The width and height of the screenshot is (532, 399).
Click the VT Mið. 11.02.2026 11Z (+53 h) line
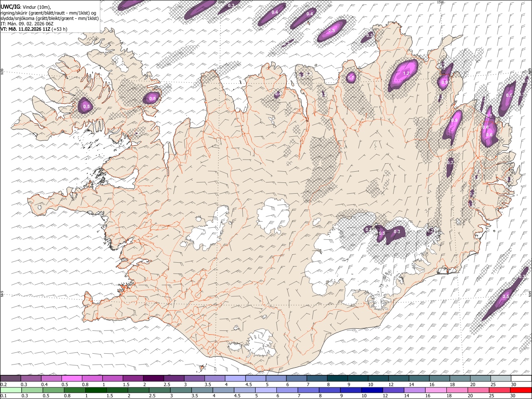pyautogui.click(x=34, y=29)
